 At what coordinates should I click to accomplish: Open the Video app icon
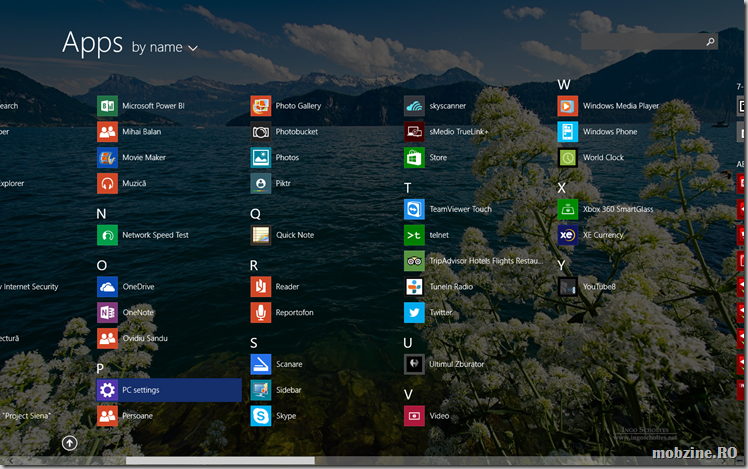[x=414, y=416]
